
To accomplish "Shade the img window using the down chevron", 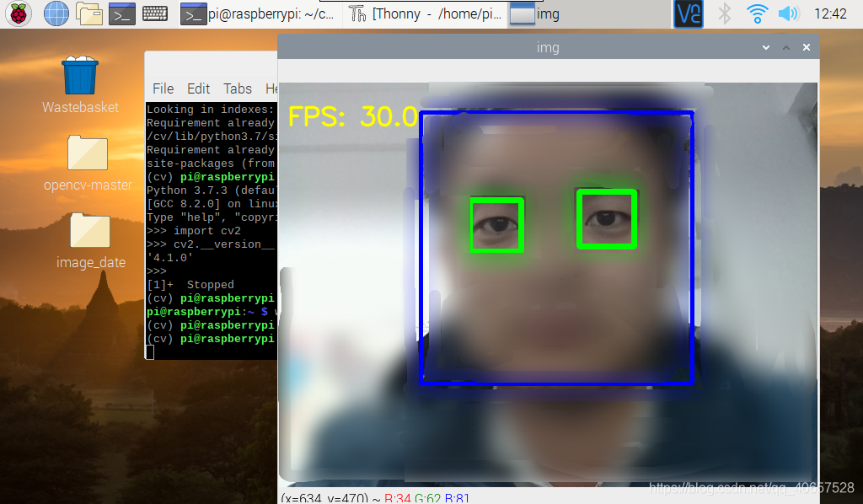I will coord(765,47).
